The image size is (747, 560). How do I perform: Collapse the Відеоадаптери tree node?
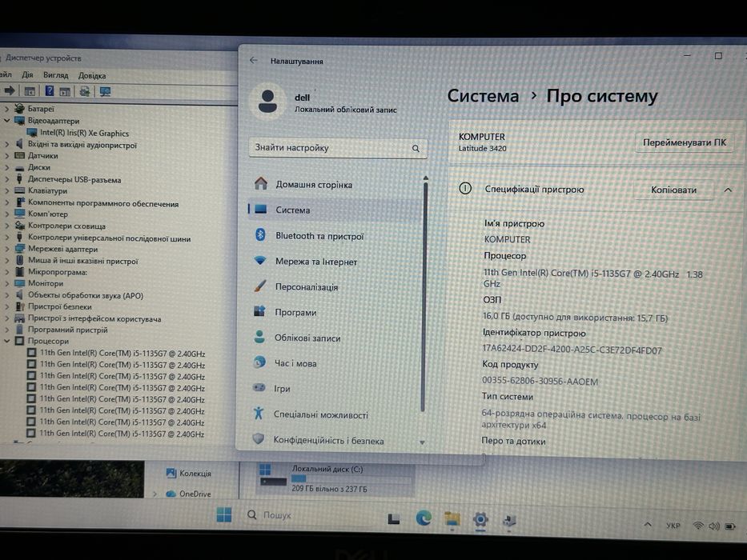click(6, 121)
